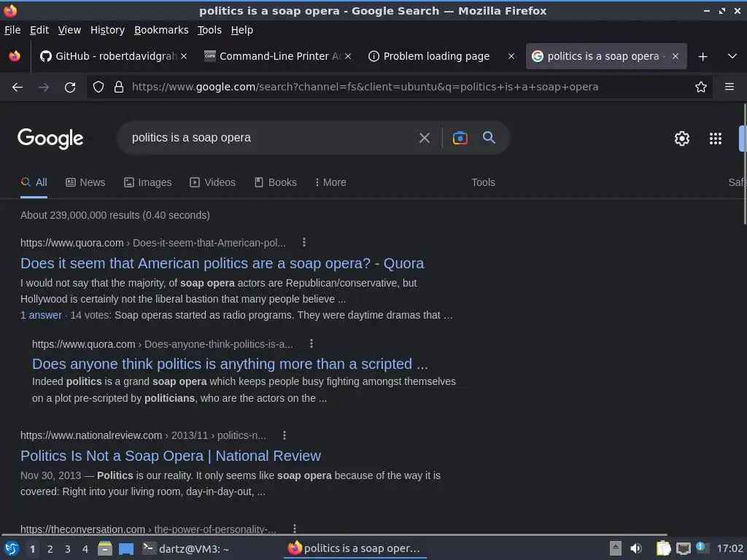Screen dimensions: 747x560
Task: Open options for first Quora result
Action: [304, 242]
